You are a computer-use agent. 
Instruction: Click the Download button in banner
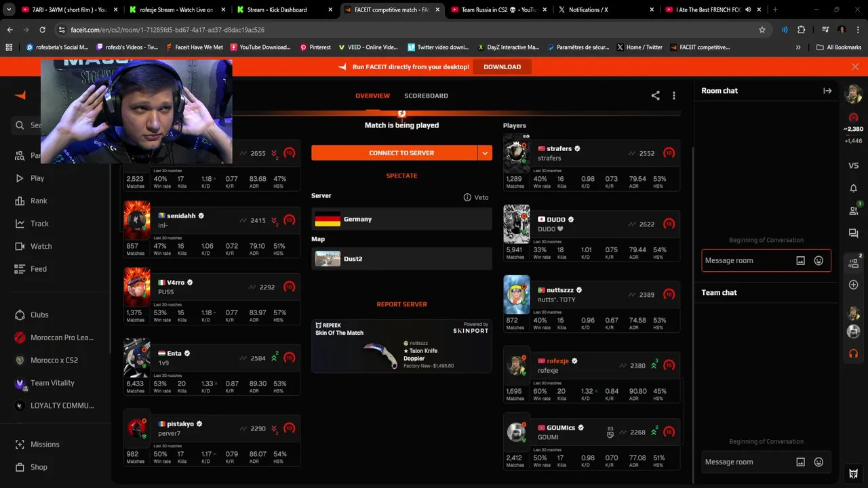pyautogui.click(x=502, y=66)
